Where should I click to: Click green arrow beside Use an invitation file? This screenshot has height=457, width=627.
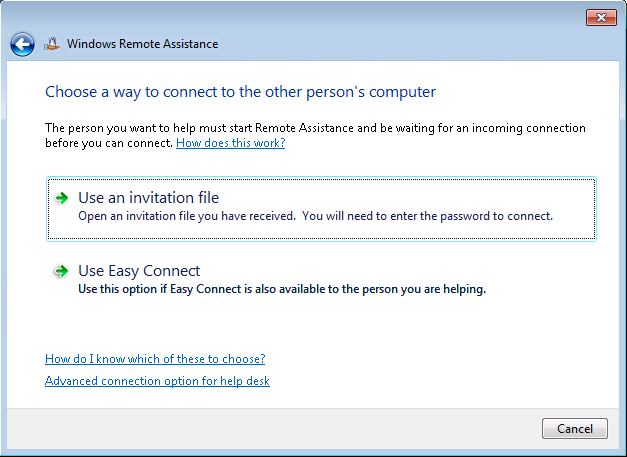point(62,198)
